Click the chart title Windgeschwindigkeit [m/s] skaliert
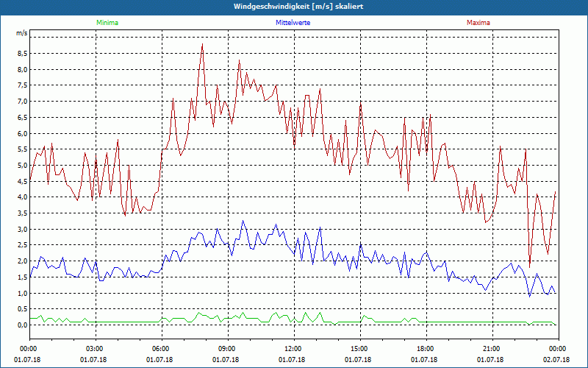588x368 pixels. click(x=298, y=7)
